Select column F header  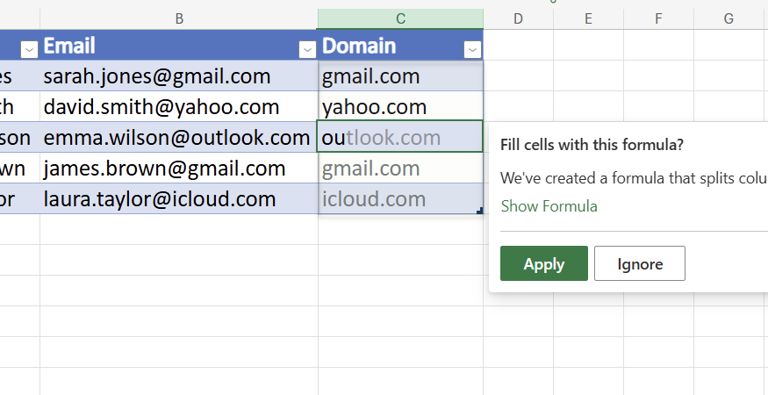pyautogui.click(x=658, y=19)
